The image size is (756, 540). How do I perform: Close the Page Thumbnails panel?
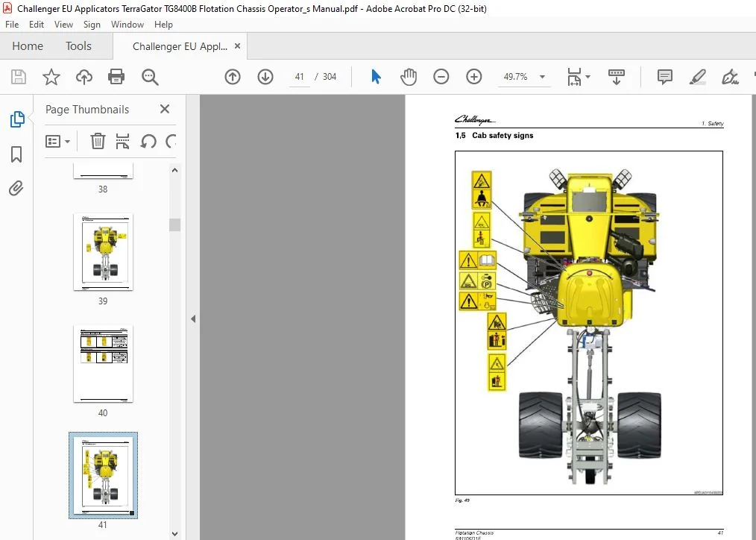[165, 109]
